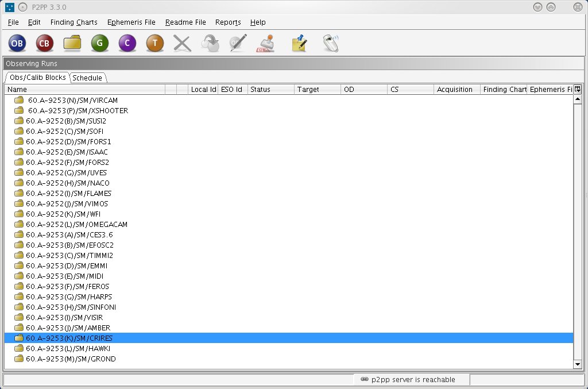Click the remote signal toolbar icon
This screenshot has height=389, width=588.
click(x=331, y=43)
